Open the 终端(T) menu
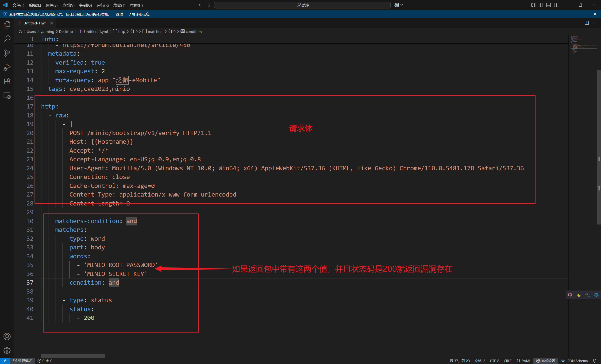The height and width of the screenshot is (364, 601). coord(119,5)
